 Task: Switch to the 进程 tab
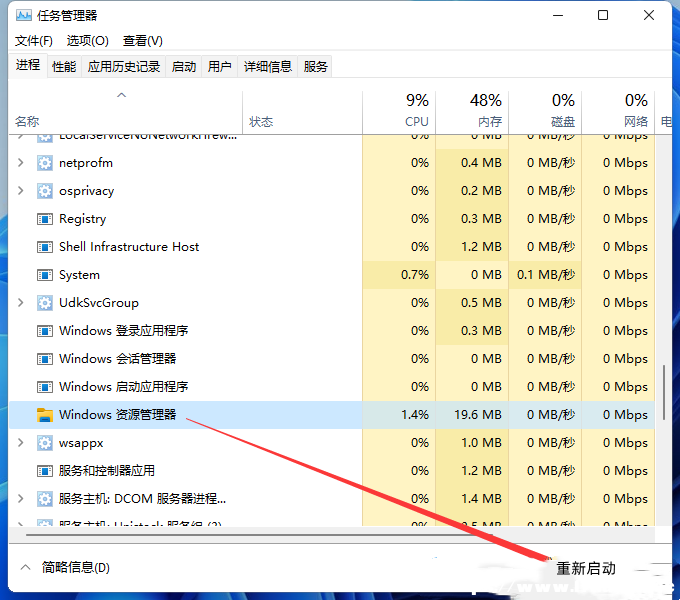pos(28,65)
